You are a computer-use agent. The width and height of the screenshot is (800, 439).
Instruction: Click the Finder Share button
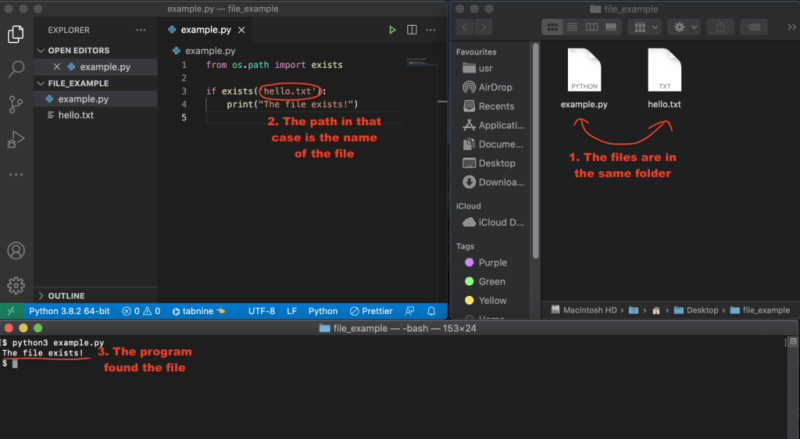[720, 27]
